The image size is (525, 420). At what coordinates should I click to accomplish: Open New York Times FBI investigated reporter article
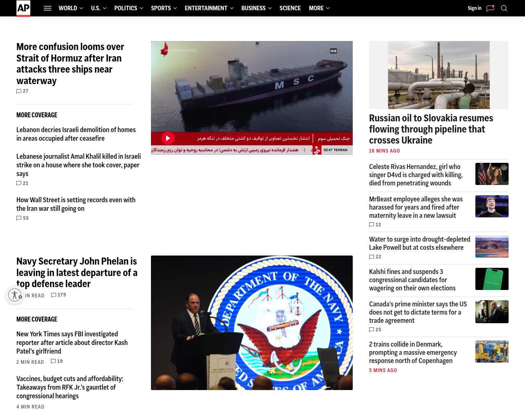72,342
